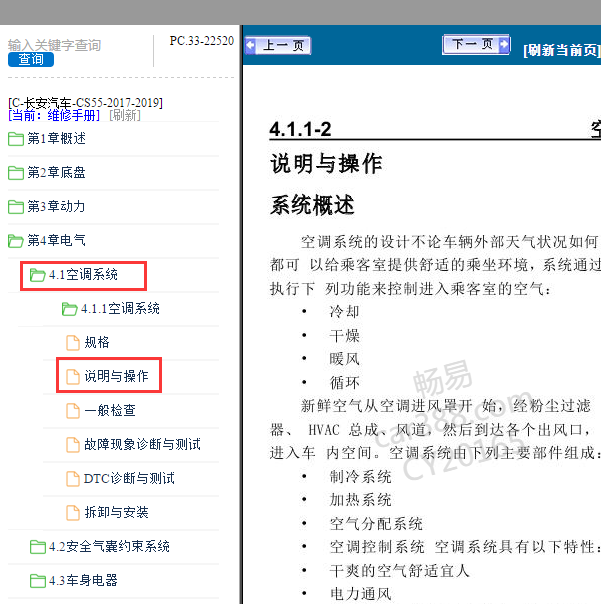The image size is (601, 604).
Task: Click the 空气分配系统 bullet item
Action: [x=376, y=524]
